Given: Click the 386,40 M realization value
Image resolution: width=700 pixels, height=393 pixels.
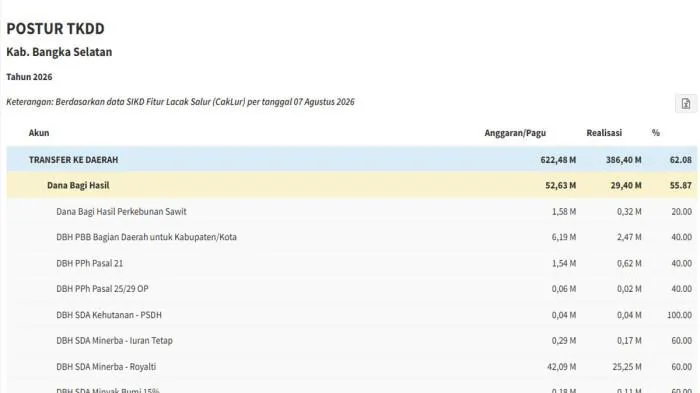Looking at the screenshot, I should [x=624, y=159].
